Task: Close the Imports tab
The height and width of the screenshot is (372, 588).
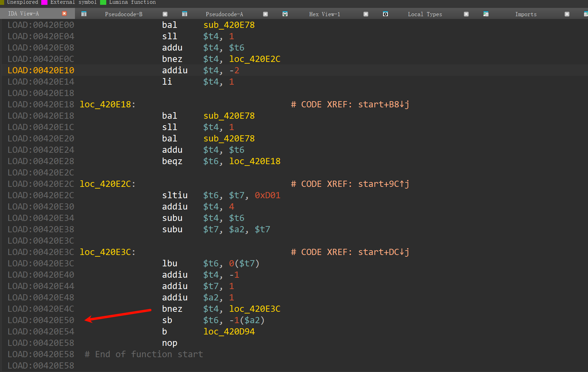Action: [x=567, y=14]
